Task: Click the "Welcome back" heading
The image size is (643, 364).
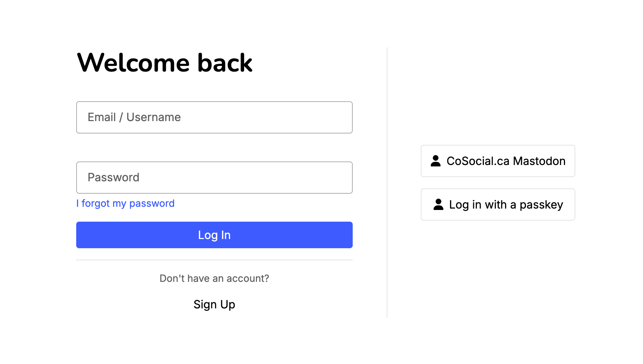Action: [164, 63]
